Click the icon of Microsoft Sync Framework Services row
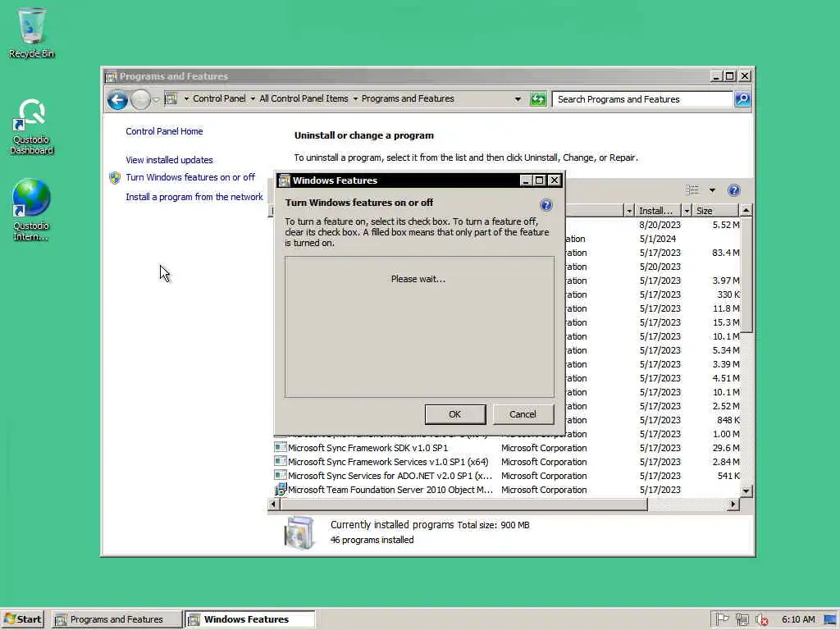 point(281,461)
